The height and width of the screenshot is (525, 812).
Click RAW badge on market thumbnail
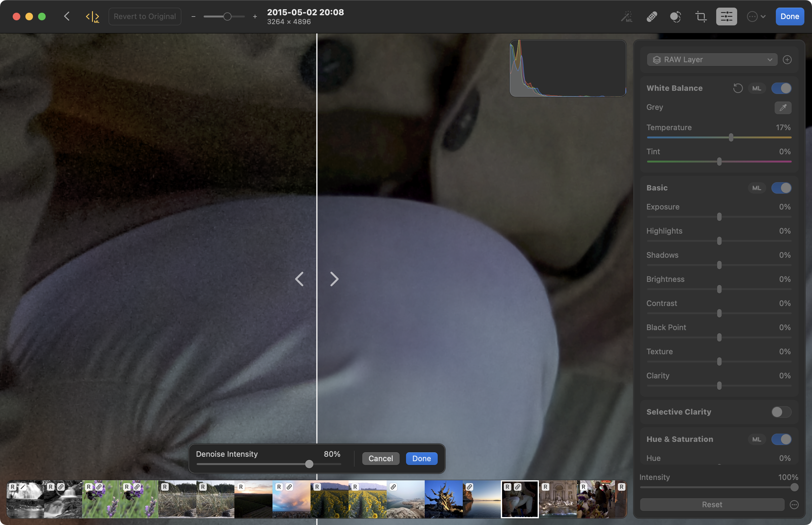pyautogui.click(x=583, y=487)
